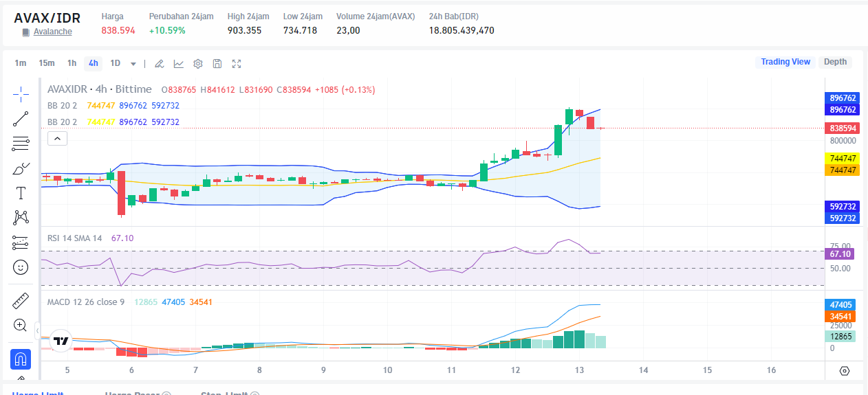Click the +10.59% 24h change value

click(x=167, y=30)
